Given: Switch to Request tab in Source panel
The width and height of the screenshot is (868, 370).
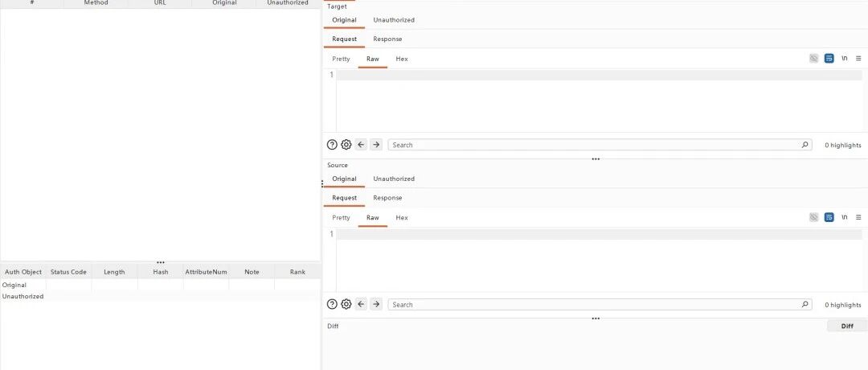Looking at the screenshot, I should [x=344, y=198].
